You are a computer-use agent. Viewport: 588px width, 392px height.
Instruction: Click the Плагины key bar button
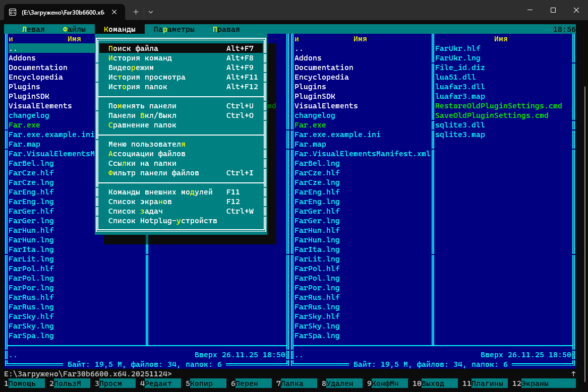tap(487, 383)
